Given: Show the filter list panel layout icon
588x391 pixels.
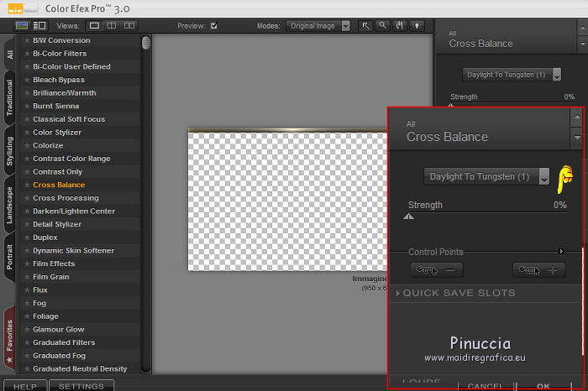Looking at the screenshot, I should [x=39, y=25].
